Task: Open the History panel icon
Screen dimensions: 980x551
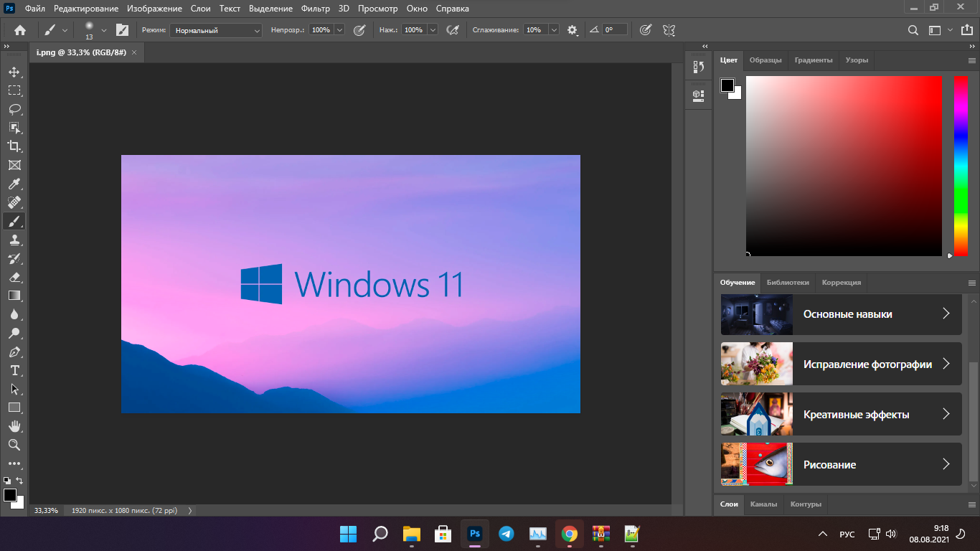Action: pos(698,67)
